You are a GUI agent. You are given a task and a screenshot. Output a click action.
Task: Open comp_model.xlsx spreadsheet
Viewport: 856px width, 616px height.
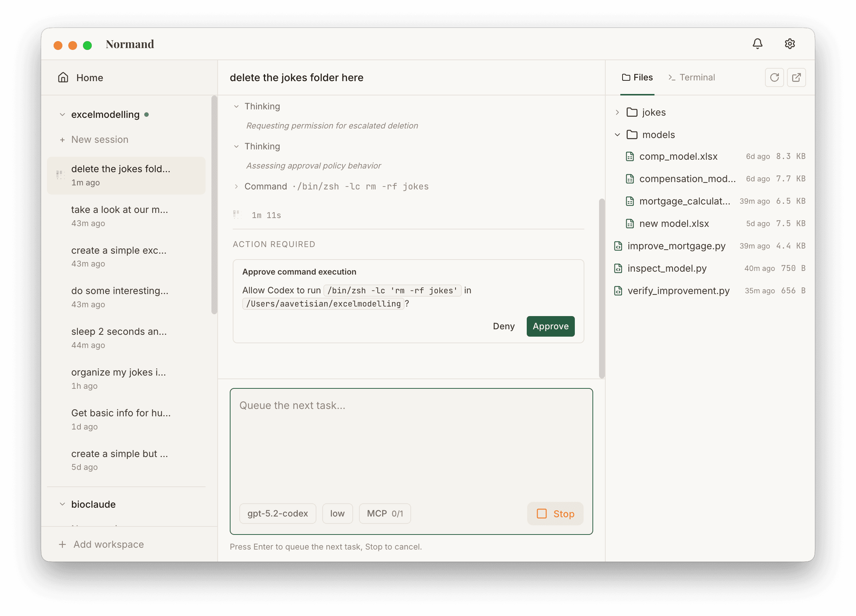coord(678,156)
